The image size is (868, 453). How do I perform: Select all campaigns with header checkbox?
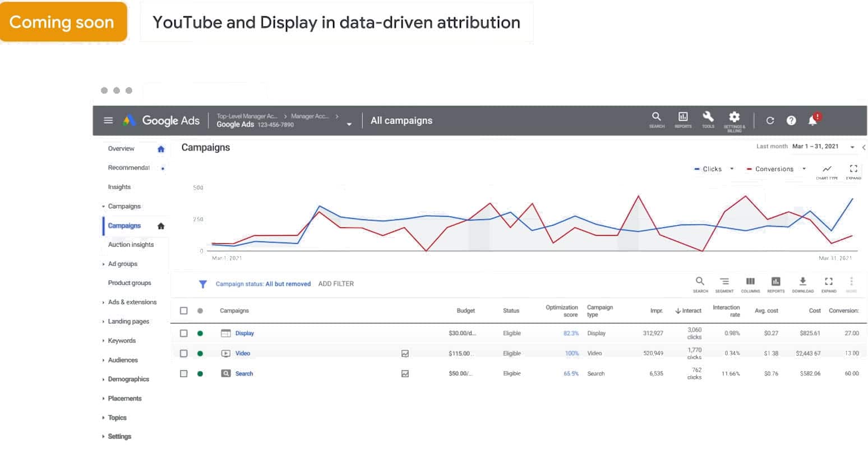[x=183, y=310]
